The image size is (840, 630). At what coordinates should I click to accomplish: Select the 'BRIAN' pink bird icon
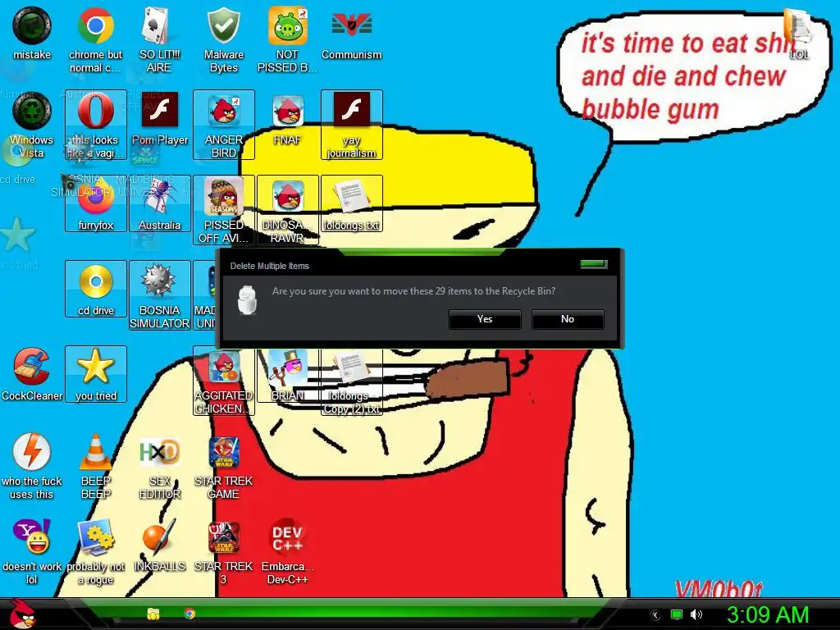point(288,375)
